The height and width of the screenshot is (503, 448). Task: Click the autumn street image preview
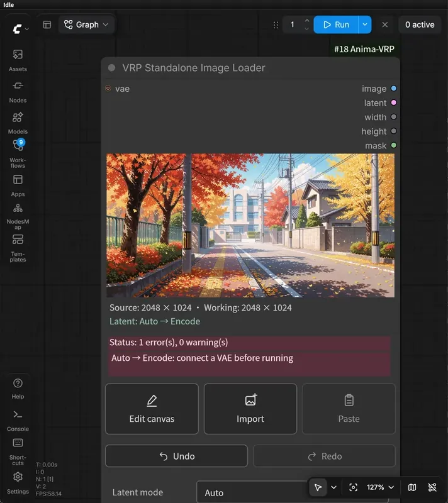tap(250, 226)
